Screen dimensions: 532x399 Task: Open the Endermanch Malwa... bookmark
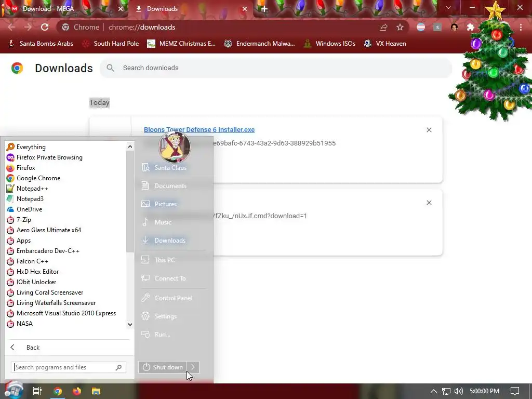[x=260, y=44]
